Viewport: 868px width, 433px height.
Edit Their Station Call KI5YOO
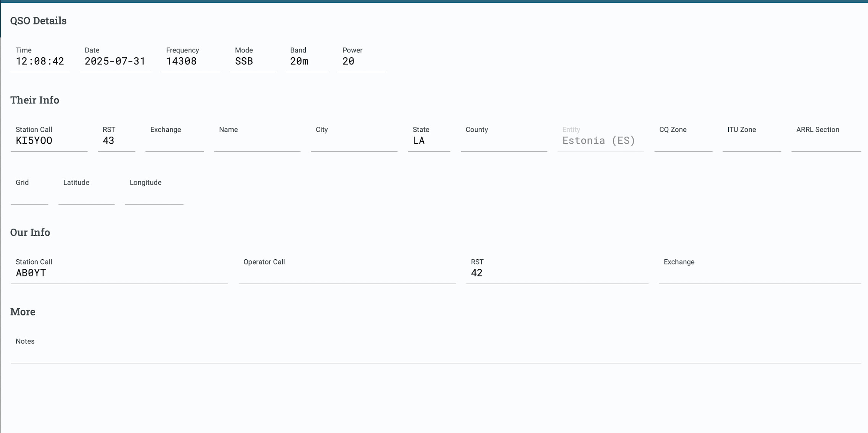tap(49, 137)
